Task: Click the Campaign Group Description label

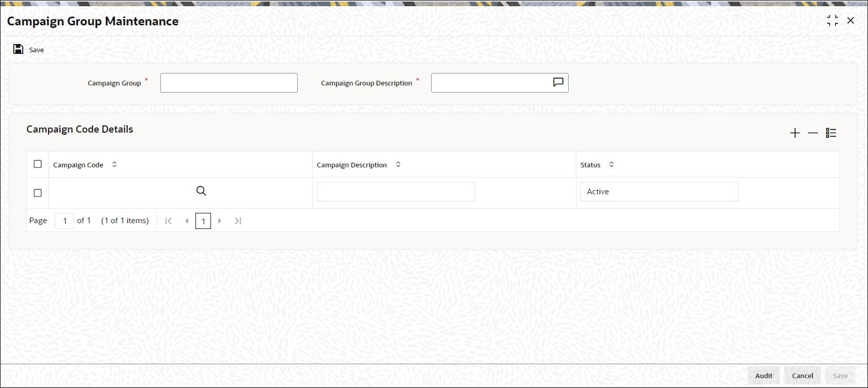Action: pyautogui.click(x=366, y=83)
